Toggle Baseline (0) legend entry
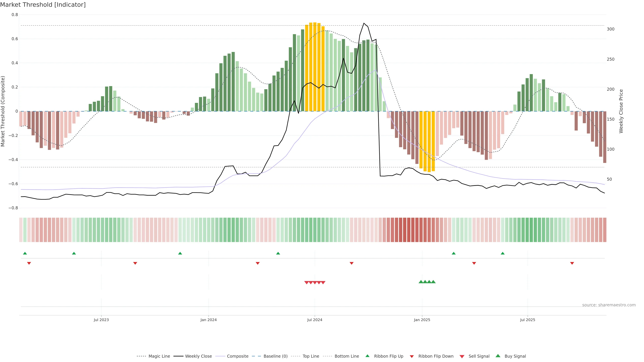644x362 pixels. point(276,356)
